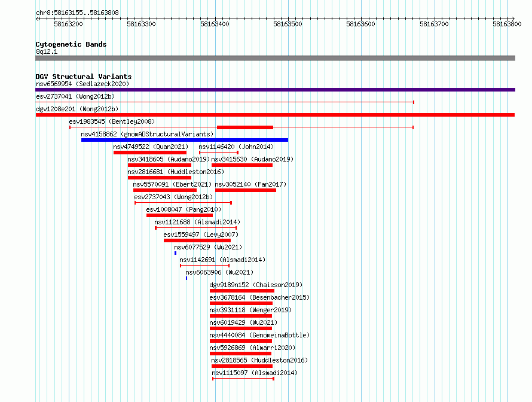Select the red nsv2816681 variant bar
532x402 pixels.
160,178
